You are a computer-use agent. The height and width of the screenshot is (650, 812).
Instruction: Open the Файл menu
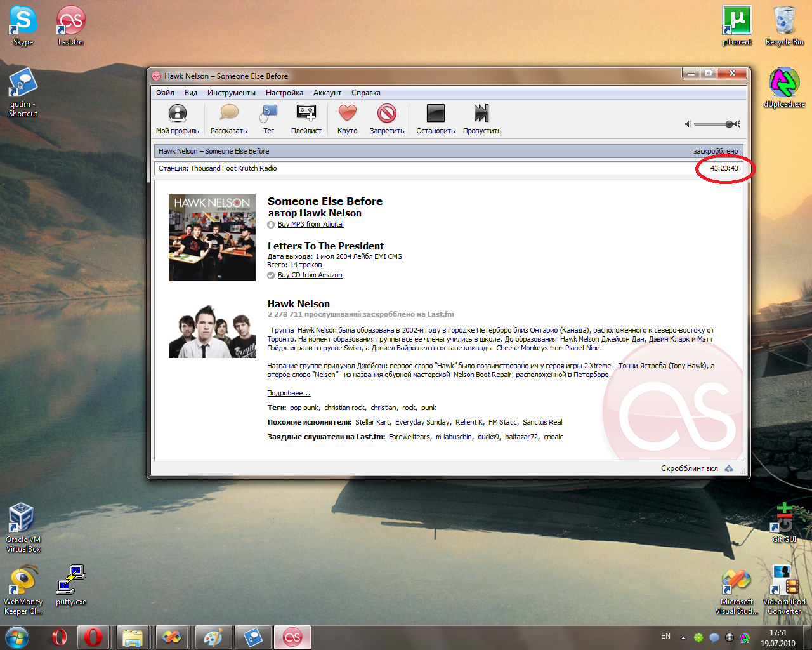[165, 93]
